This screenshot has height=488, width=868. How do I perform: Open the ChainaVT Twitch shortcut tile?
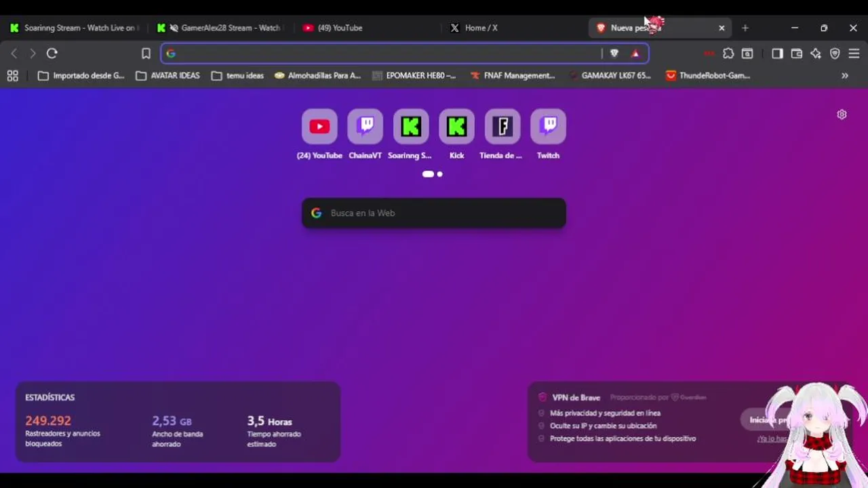[365, 127]
